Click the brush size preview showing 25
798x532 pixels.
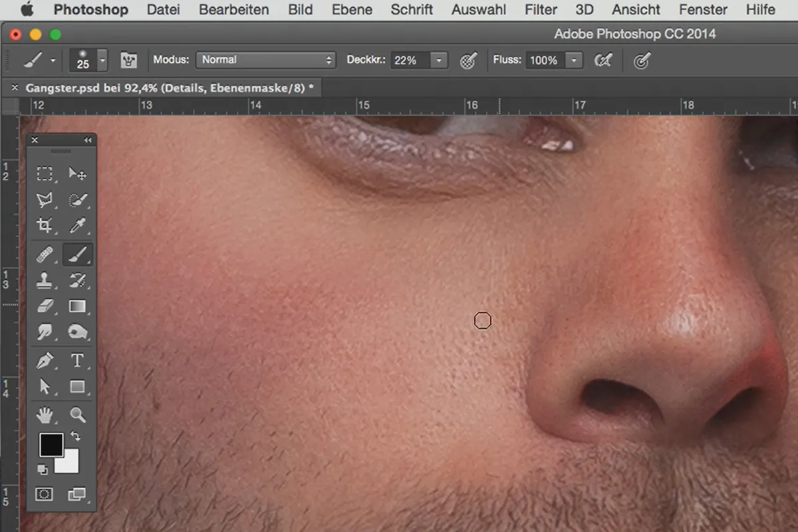83,61
